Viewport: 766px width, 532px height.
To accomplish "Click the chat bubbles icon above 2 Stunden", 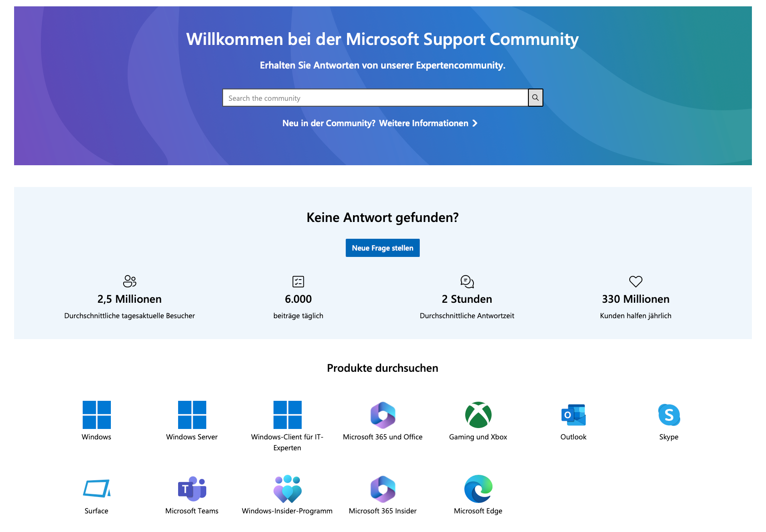I will click(x=467, y=281).
